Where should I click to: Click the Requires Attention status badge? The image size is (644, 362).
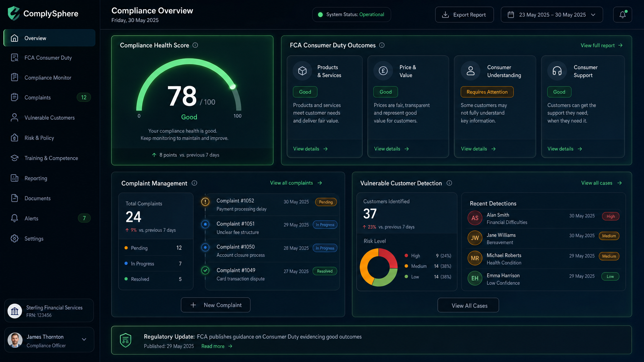[x=487, y=92]
